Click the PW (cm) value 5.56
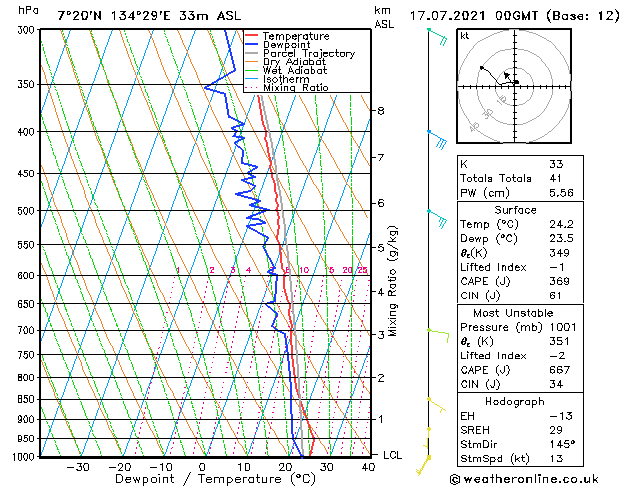Image resolution: width=629 pixels, height=486 pixels. coord(561,192)
